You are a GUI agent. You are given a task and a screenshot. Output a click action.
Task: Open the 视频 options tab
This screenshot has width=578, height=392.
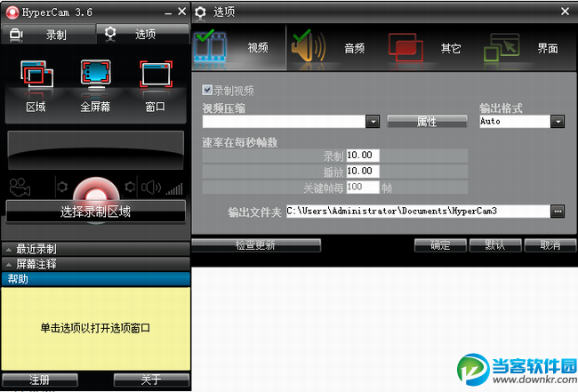(x=239, y=47)
